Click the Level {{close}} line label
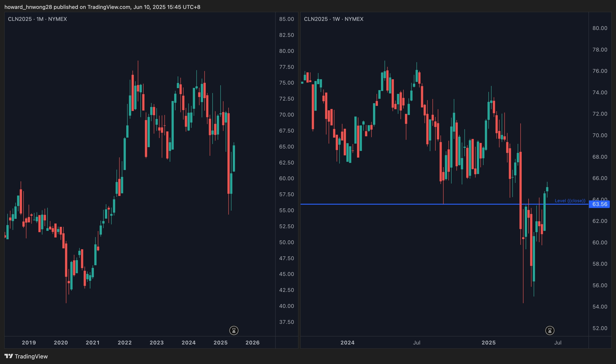The image size is (616, 364). [570, 201]
